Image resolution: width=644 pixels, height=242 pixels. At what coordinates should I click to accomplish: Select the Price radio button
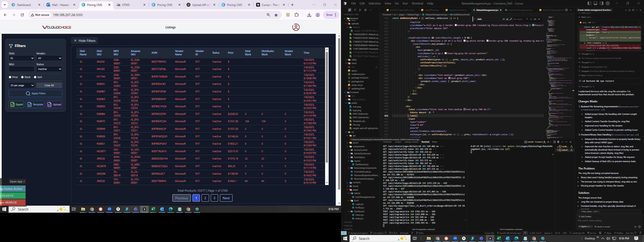pos(10,77)
